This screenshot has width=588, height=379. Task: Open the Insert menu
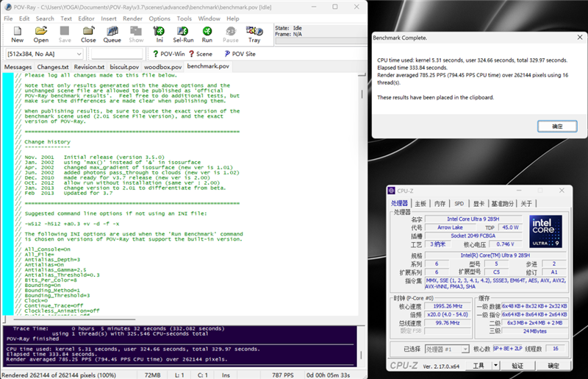(108, 18)
